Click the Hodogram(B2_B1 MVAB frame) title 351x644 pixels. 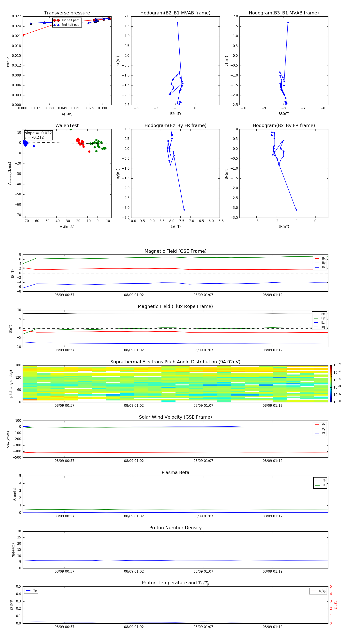coord(175,13)
